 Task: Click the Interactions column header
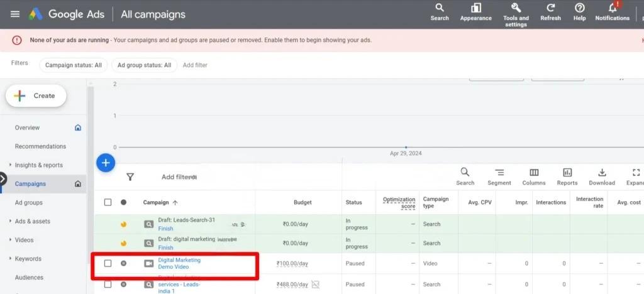point(551,202)
